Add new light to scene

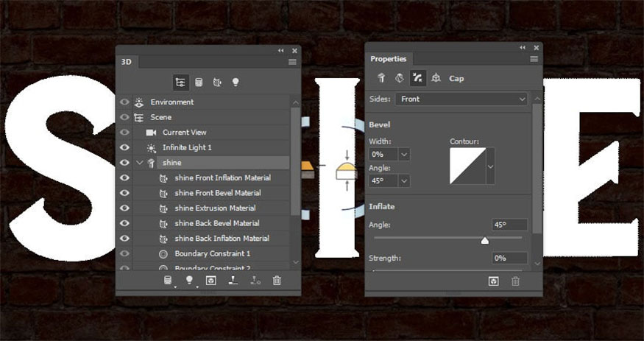pyautogui.click(x=189, y=280)
